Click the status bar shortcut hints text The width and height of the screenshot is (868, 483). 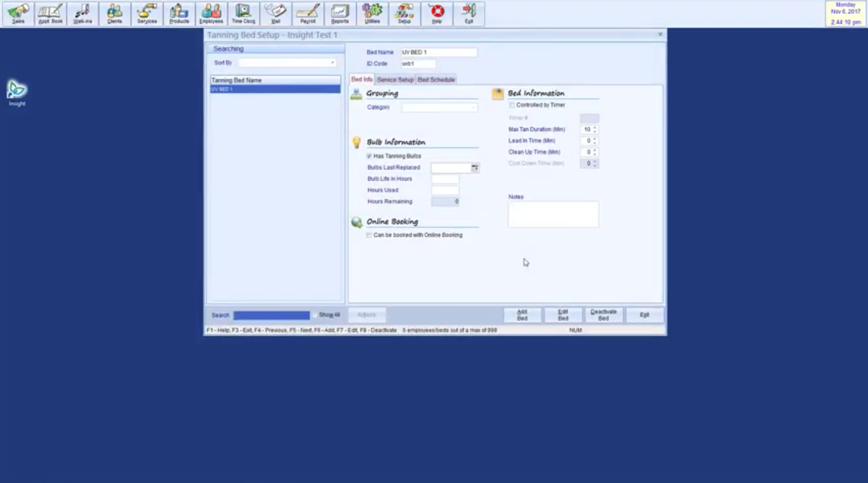pyautogui.click(x=302, y=330)
